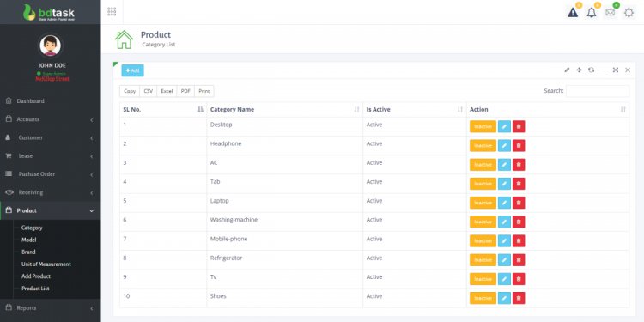This screenshot has width=644, height=322.
Task: Export table as CSV
Action: click(x=149, y=91)
